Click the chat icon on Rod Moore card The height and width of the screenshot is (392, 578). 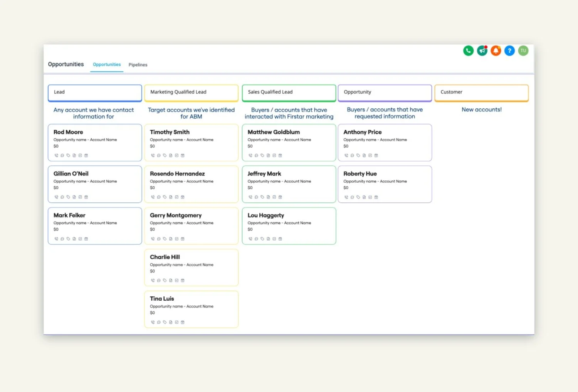62,155
